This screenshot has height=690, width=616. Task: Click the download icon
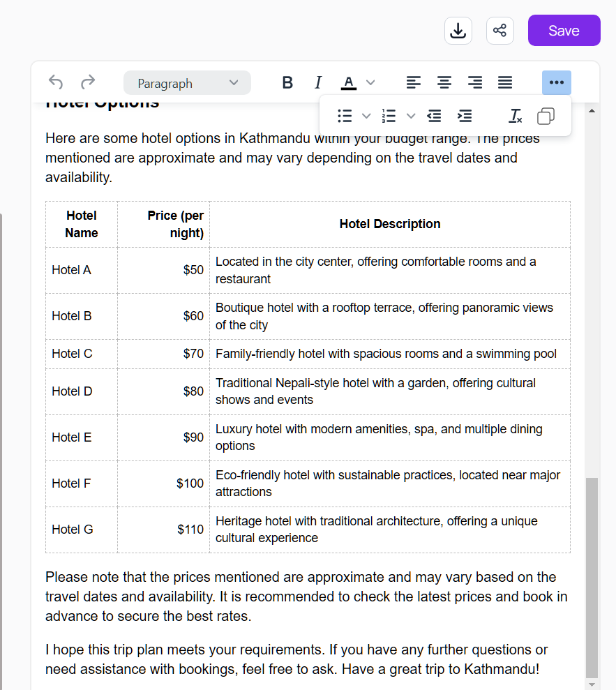tap(458, 31)
